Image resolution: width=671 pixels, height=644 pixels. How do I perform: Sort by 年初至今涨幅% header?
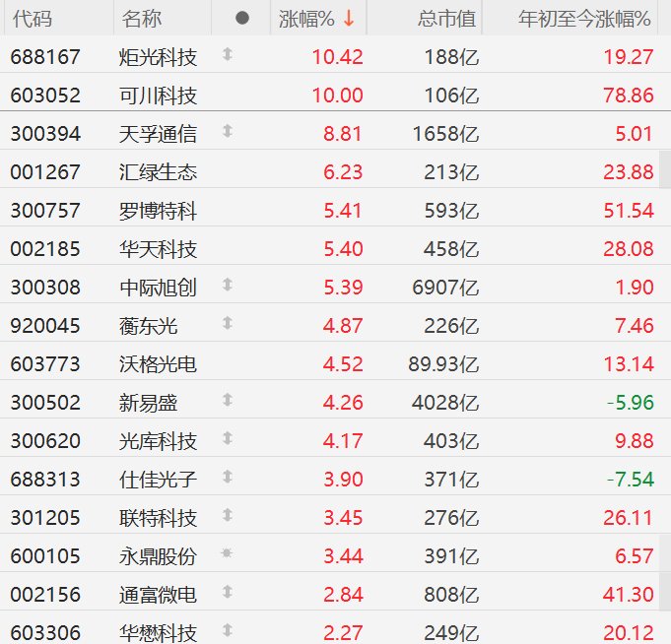pos(584,19)
